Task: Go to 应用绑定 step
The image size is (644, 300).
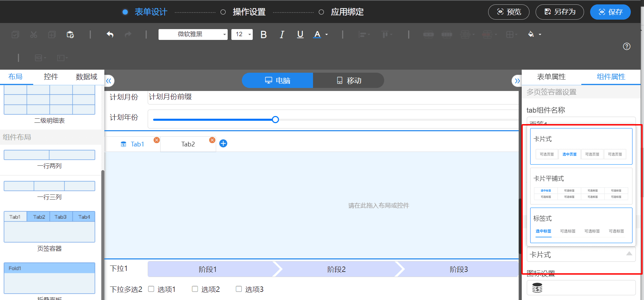Action: pos(347,12)
